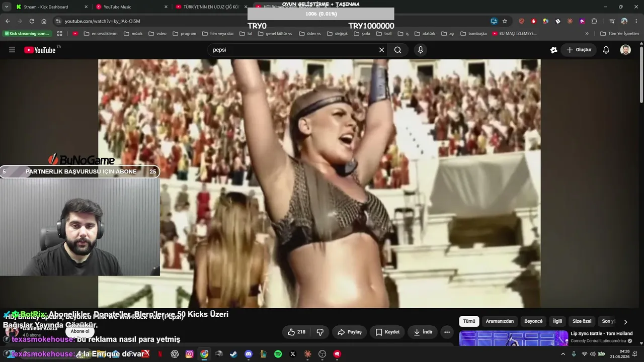Open the browser home page

44,21
